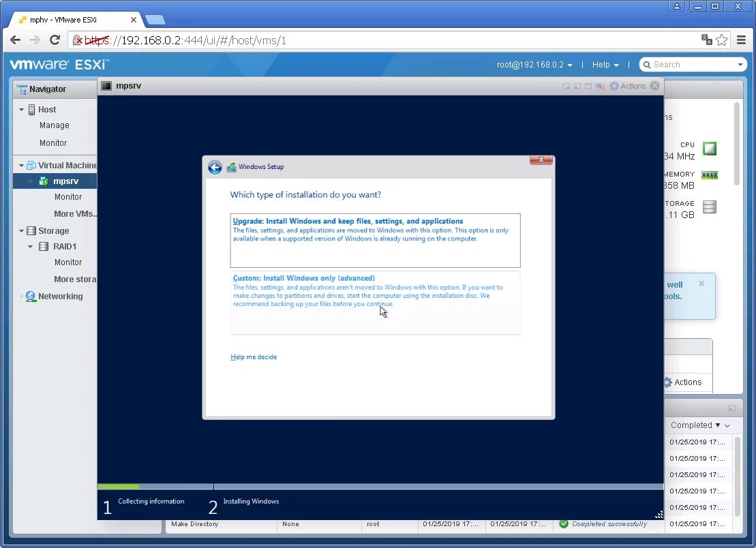Close the mphv - VMware ESXi tab
Screen dimensions: 756x548
[x=134, y=20]
